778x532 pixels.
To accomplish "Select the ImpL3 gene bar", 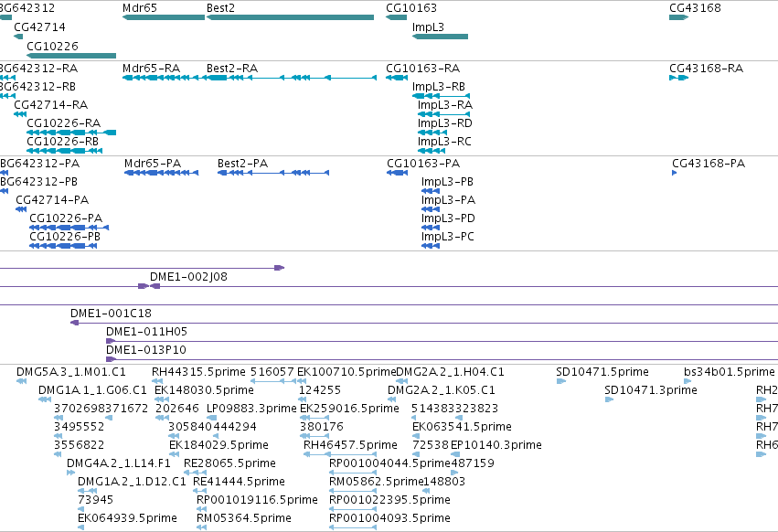I will [x=440, y=37].
